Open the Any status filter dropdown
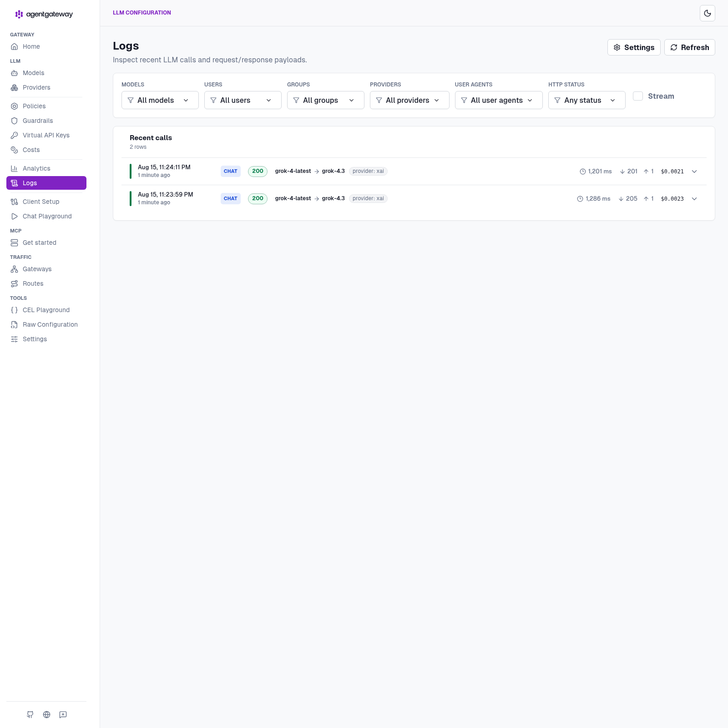 click(x=587, y=100)
